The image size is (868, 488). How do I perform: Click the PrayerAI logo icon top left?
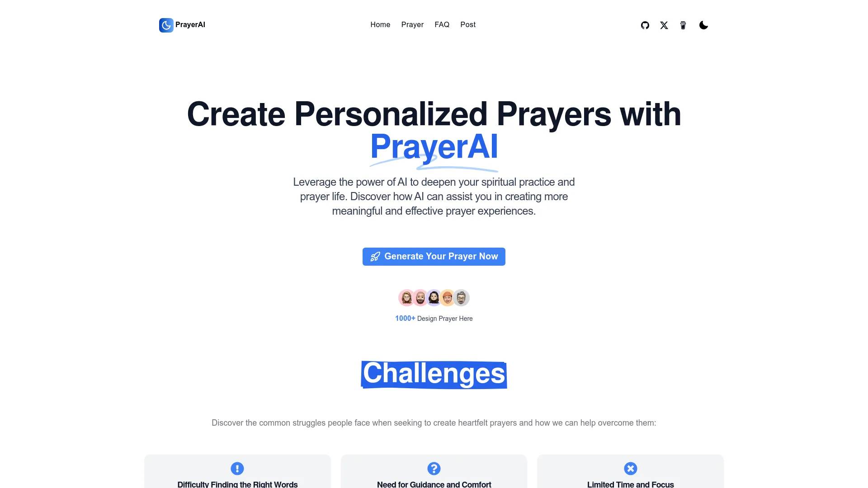pyautogui.click(x=166, y=24)
